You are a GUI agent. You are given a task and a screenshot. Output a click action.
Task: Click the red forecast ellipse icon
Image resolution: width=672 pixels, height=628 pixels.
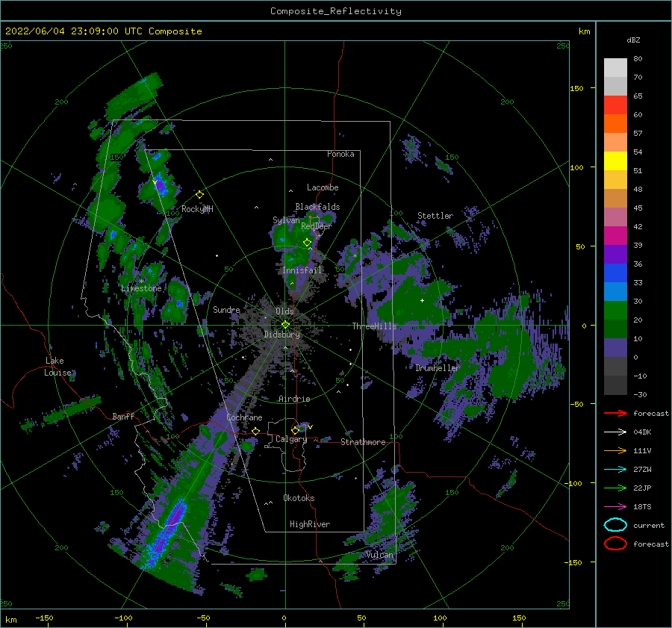[x=615, y=544]
